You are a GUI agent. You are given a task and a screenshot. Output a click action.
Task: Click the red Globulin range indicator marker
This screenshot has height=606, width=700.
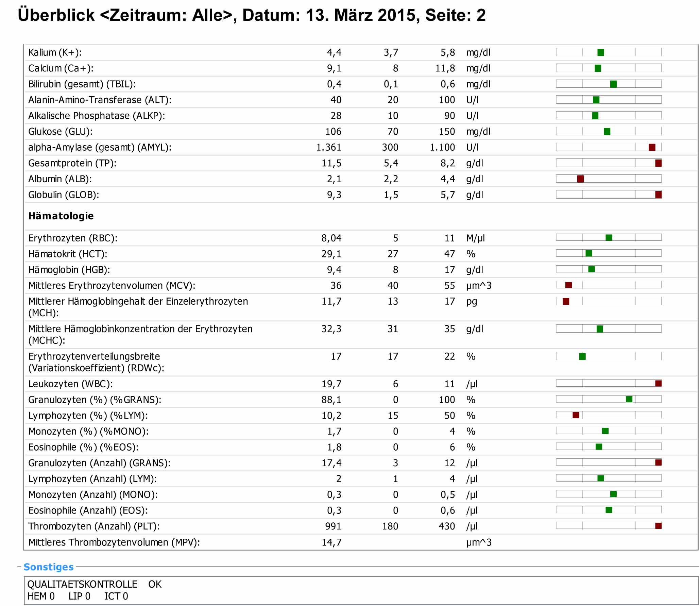click(658, 195)
